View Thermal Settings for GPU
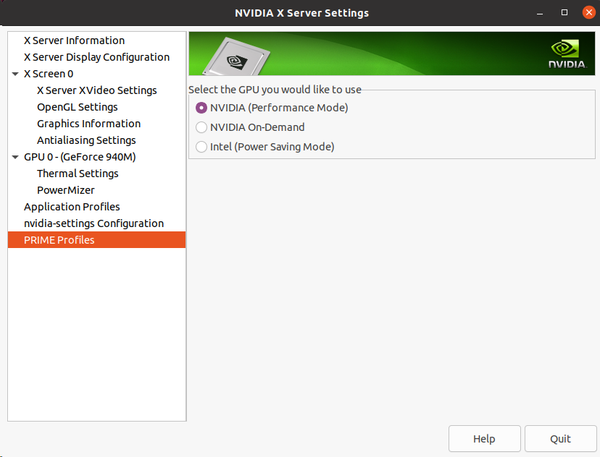Image resolution: width=600 pixels, height=457 pixels. [77, 173]
